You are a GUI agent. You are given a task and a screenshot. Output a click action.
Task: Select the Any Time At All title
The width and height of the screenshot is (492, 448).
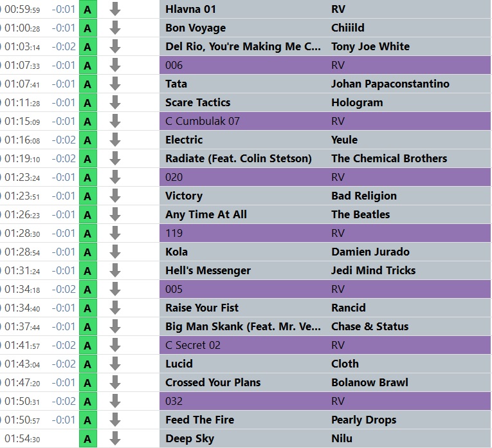pos(206,215)
